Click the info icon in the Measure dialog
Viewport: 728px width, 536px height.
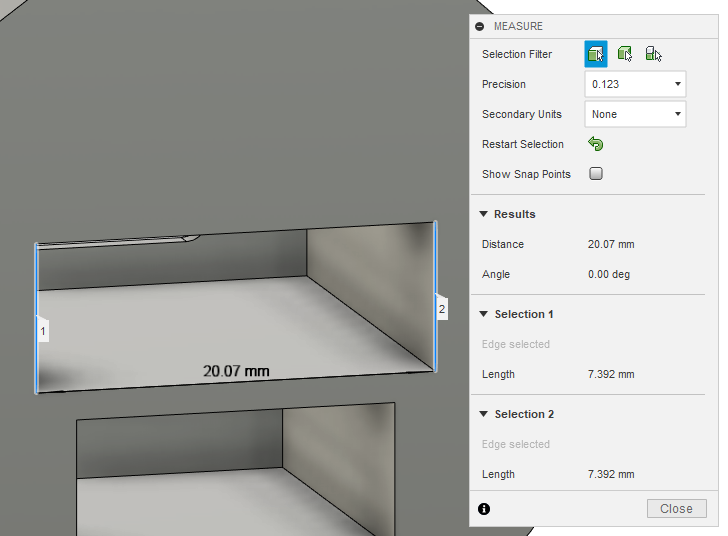484,509
